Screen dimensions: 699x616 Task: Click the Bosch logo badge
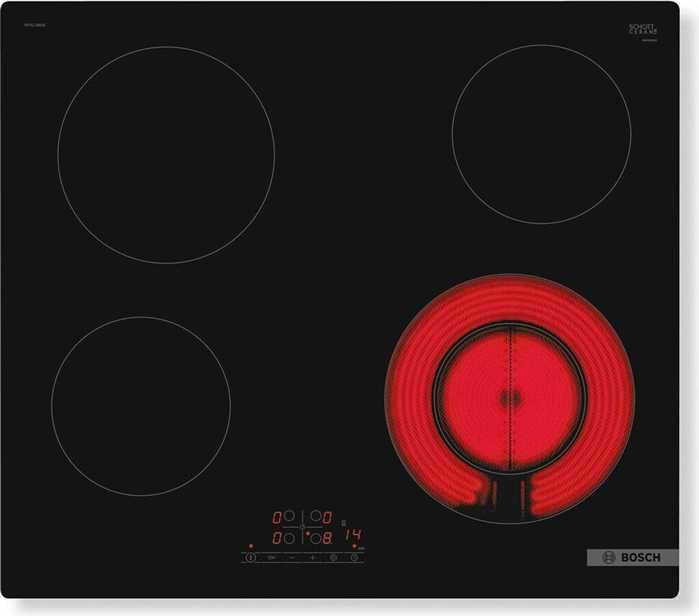pos(632,557)
